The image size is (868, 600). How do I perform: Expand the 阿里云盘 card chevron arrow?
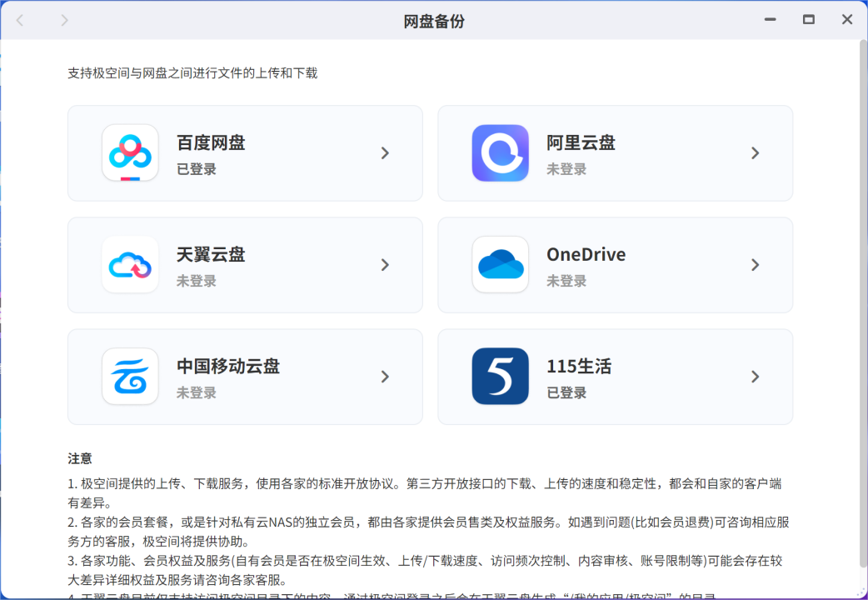755,153
